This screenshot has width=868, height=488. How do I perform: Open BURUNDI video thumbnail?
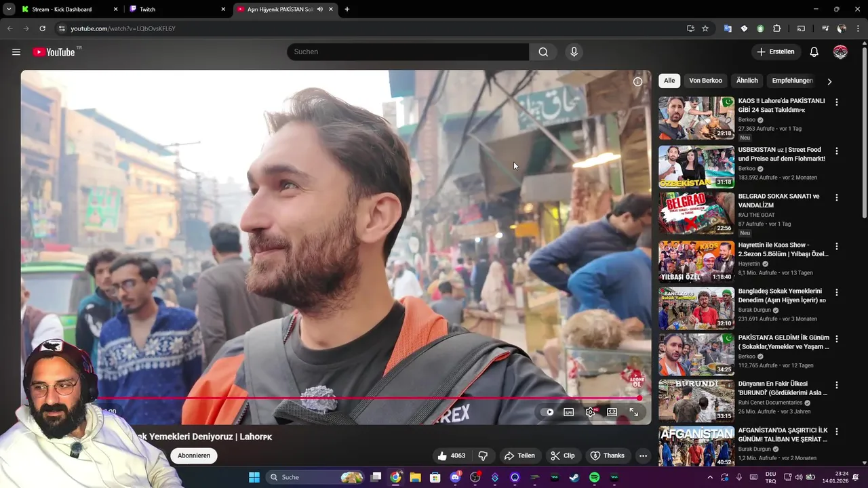coord(696,401)
